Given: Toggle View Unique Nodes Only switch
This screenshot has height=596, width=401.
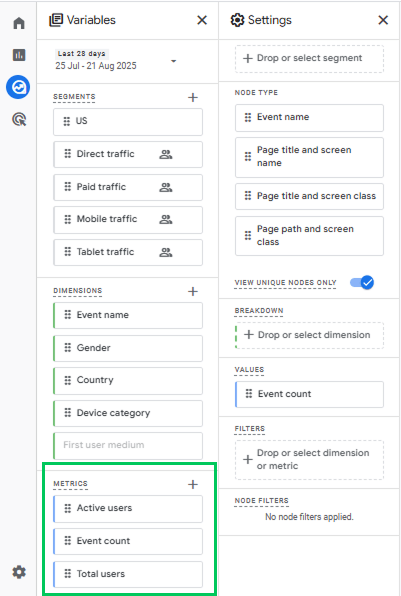Looking at the screenshot, I should click(362, 282).
